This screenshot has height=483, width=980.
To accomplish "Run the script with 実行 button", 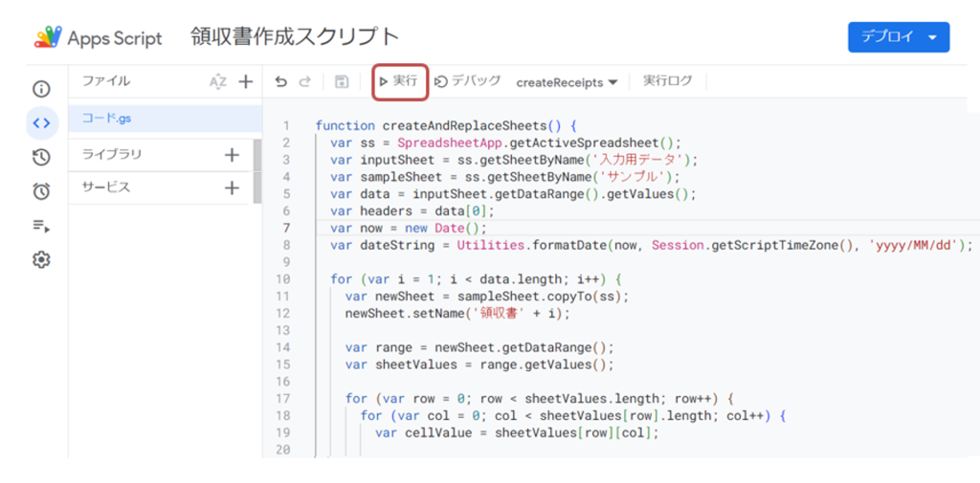I will coord(399,81).
